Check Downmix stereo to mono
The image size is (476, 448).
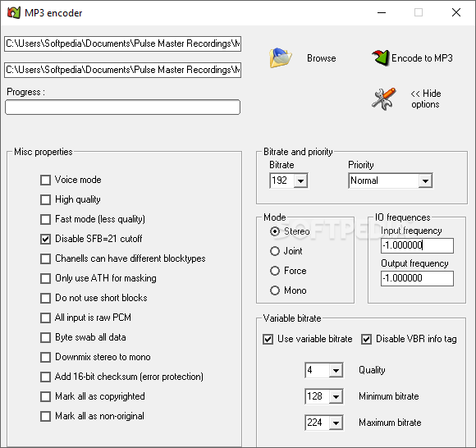coord(45,357)
